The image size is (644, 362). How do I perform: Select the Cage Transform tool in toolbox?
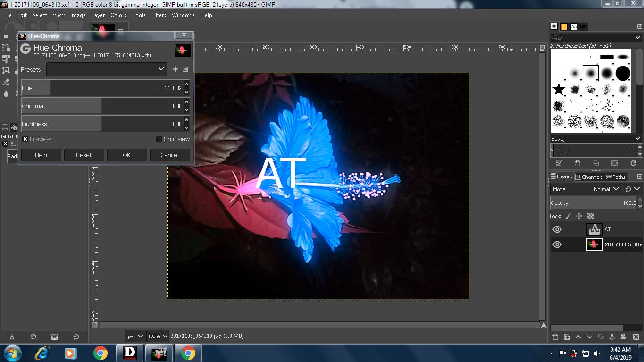6,70
